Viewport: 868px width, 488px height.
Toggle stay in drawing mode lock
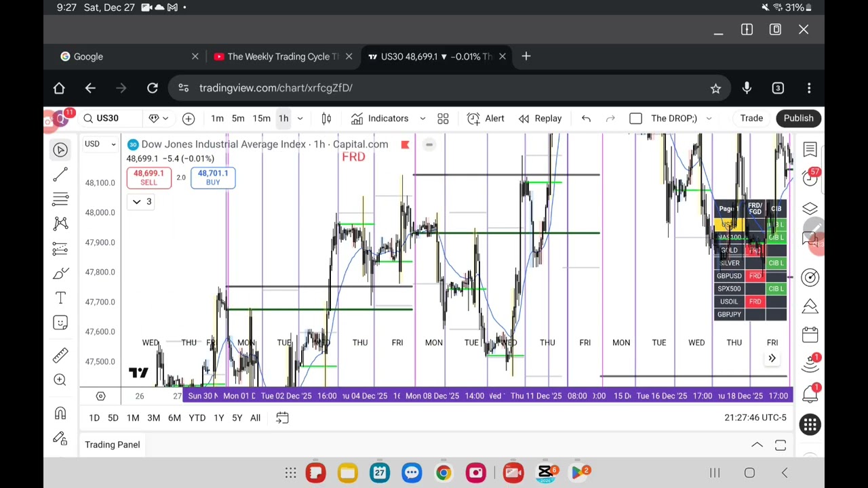click(60, 438)
